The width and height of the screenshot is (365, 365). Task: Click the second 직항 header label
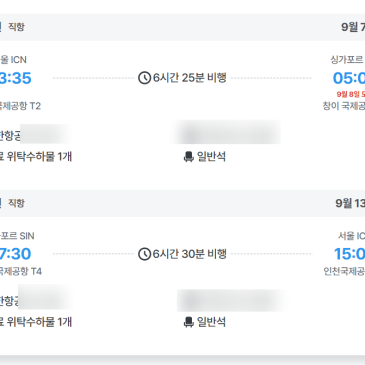tap(16, 203)
